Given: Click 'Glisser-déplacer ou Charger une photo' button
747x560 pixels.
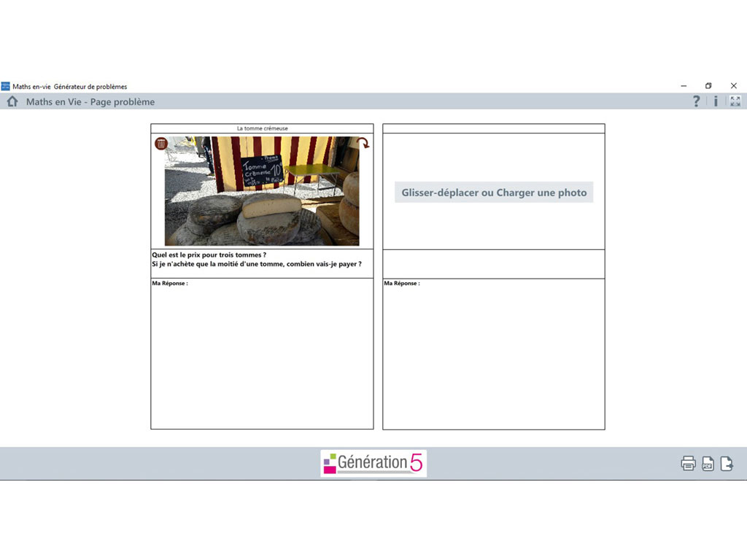Looking at the screenshot, I should click(494, 192).
